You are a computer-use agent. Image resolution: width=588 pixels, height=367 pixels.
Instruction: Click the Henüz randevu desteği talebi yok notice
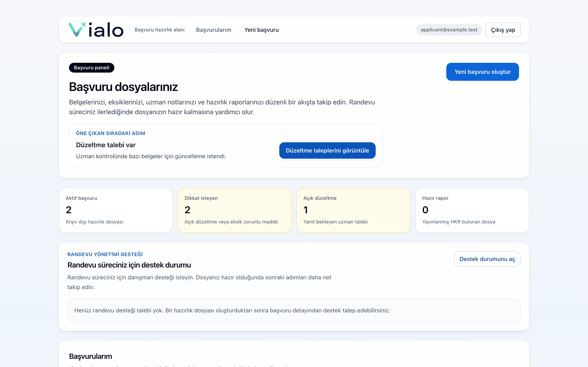(294, 311)
